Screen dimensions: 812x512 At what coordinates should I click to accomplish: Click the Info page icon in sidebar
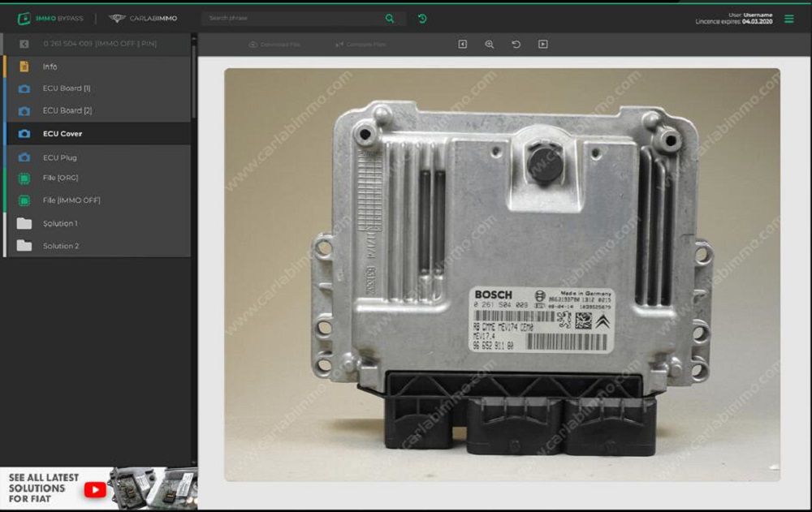tap(23, 67)
